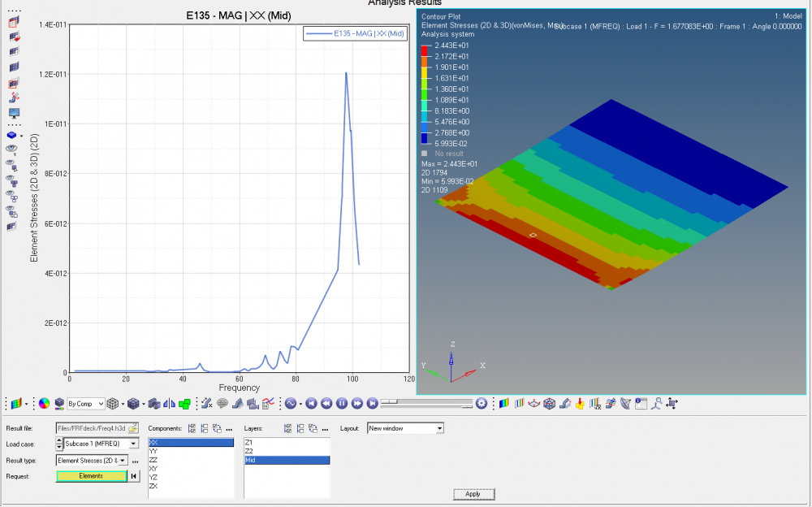Screen dimensions: 812x507
Task: Expand the wave animation mode dropdown arrow
Action: pos(300,404)
